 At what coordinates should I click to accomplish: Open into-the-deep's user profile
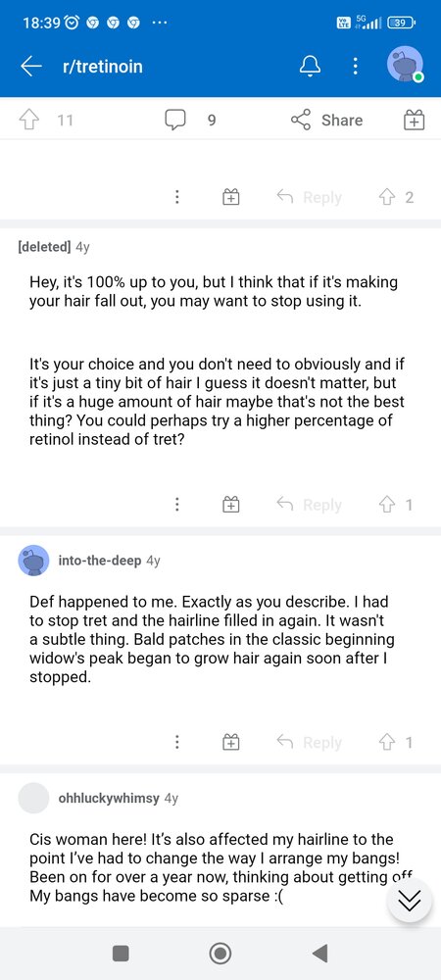[x=100, y=561]
